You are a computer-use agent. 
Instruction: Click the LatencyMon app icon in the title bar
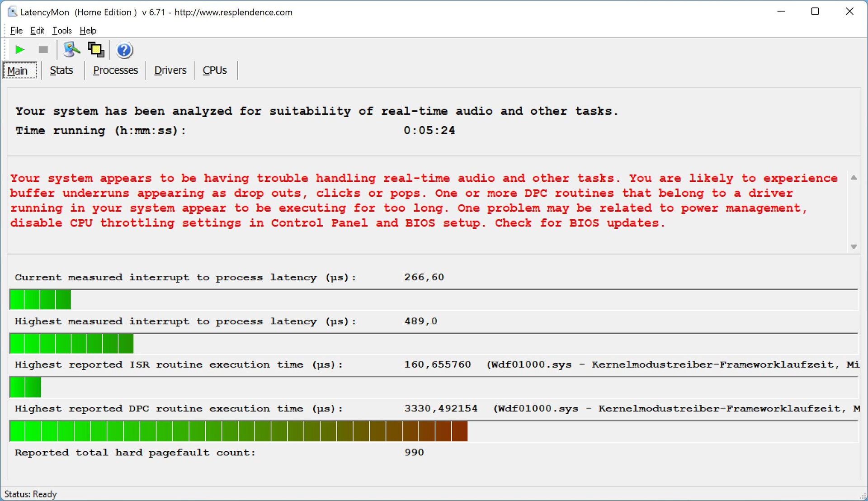(x=12, y=12)
